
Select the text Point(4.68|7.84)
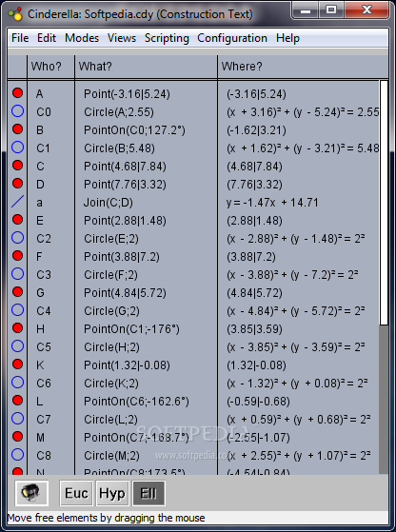125,167
